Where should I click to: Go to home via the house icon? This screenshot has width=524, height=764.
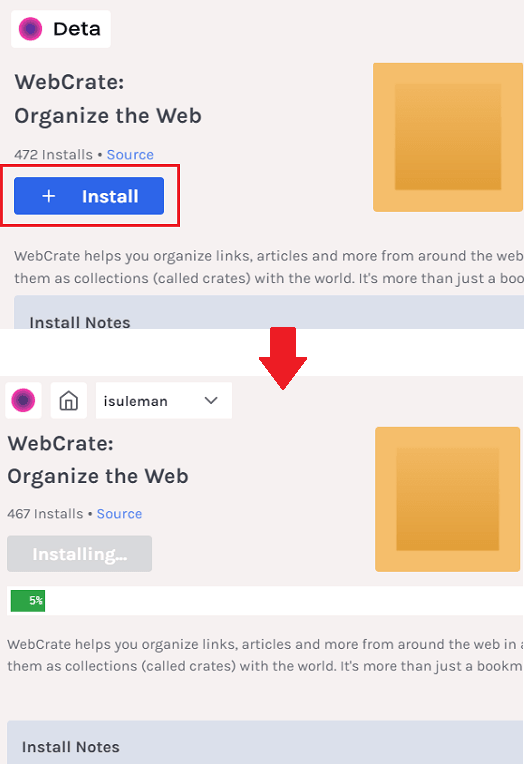click(69, 401)
